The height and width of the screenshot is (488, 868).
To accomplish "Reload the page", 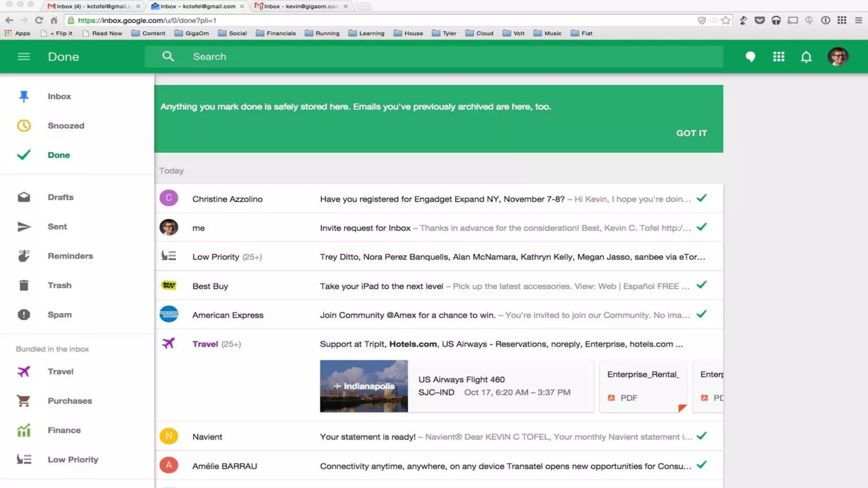I will coord(39,20).
